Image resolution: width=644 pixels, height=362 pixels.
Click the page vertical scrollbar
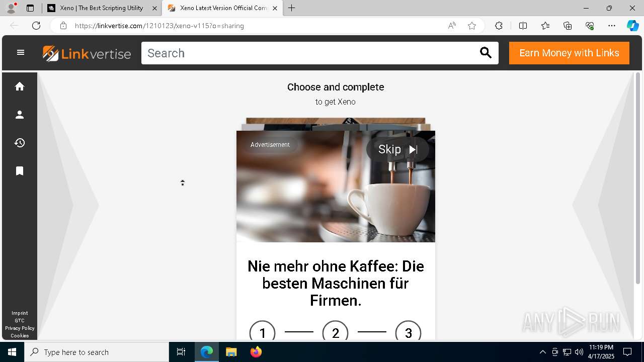click(638, 179)
